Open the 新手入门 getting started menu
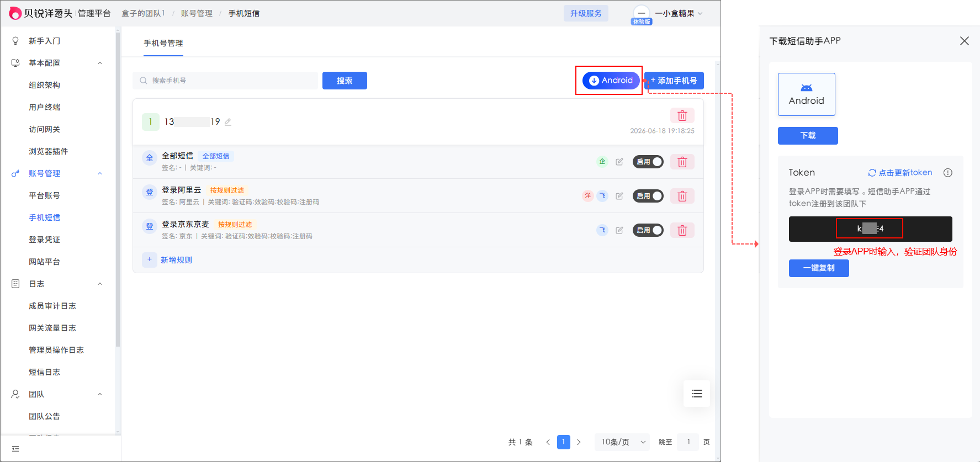The image size is (980, 462). (44, 41)
